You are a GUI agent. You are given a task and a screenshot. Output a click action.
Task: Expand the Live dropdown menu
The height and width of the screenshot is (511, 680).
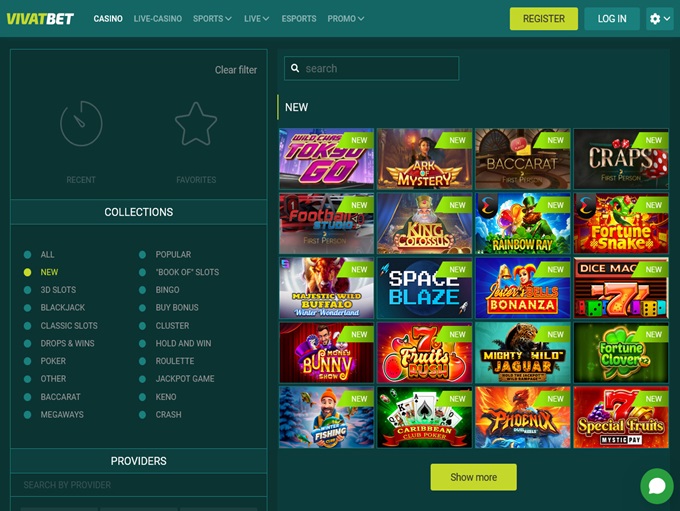pos(256,19)
